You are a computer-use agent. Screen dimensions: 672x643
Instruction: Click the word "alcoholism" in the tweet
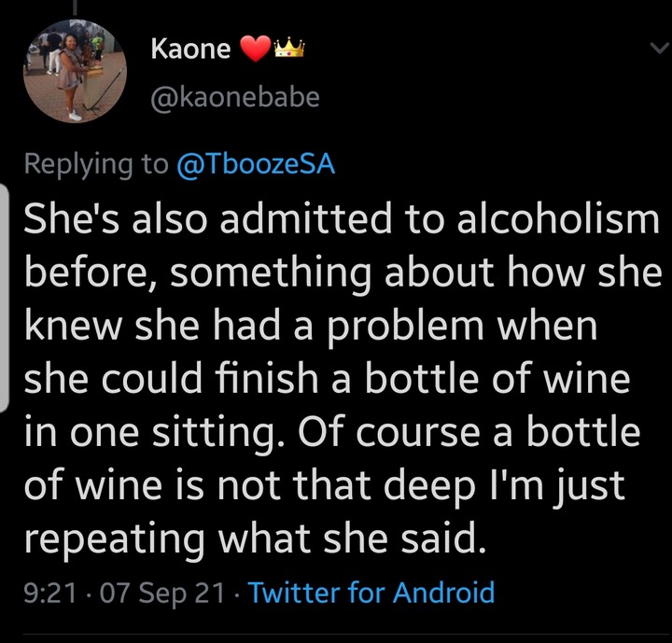(x=557, y=218)
